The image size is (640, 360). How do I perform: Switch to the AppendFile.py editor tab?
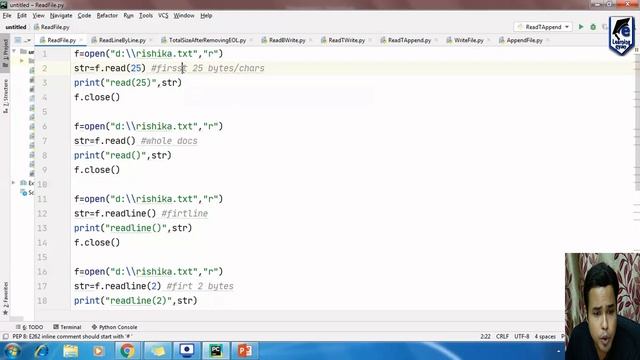(x=524, y=40)
